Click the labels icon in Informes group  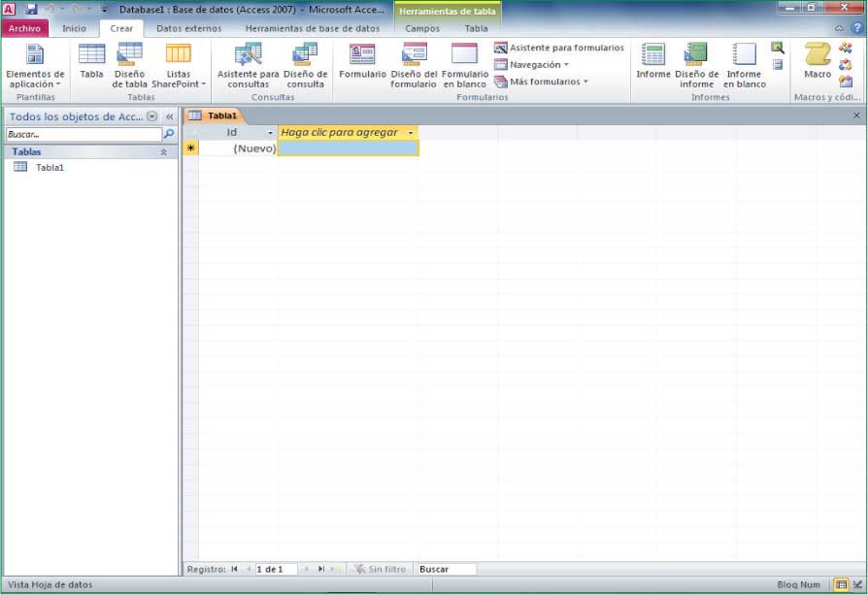778,65
